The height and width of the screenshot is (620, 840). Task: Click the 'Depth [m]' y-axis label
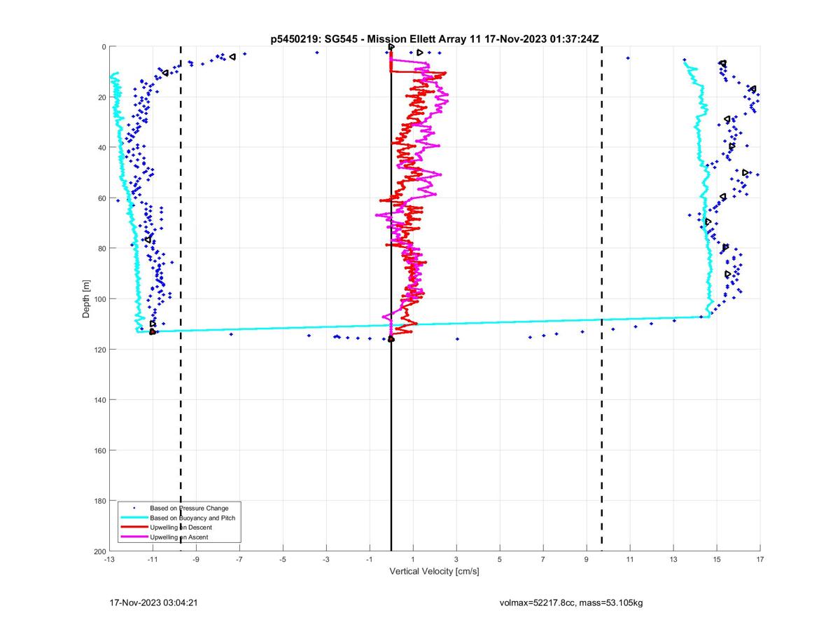click(86, 299)
